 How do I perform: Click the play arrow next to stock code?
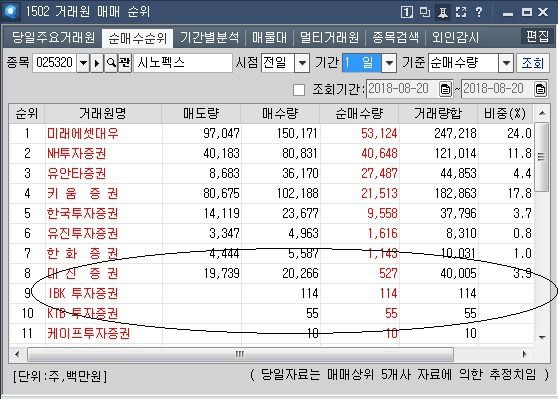coord(97,63)
